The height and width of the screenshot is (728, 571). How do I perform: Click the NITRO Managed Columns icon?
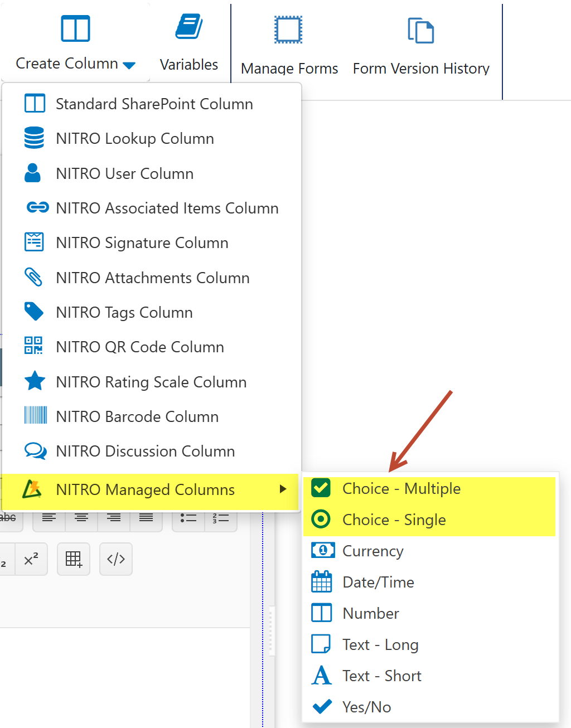32,489
